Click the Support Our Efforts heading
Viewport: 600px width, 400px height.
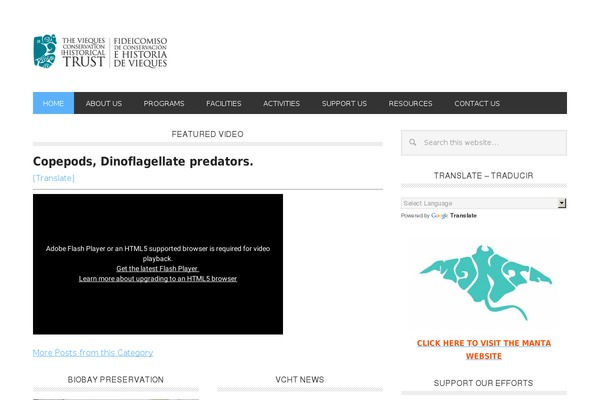click(x=483, y=383)
